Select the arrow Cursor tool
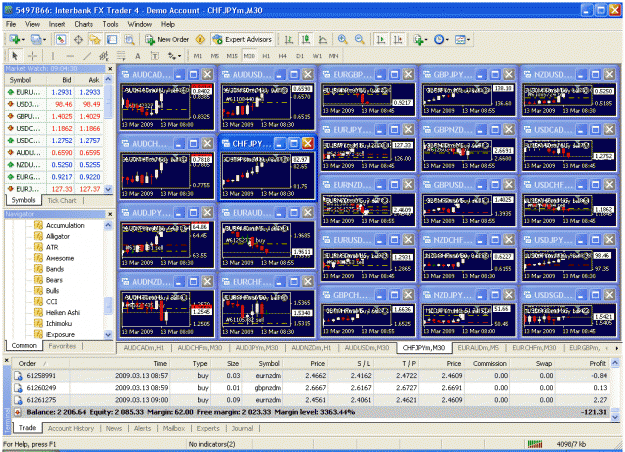This screenshot has height=452, width=625. 15,56
